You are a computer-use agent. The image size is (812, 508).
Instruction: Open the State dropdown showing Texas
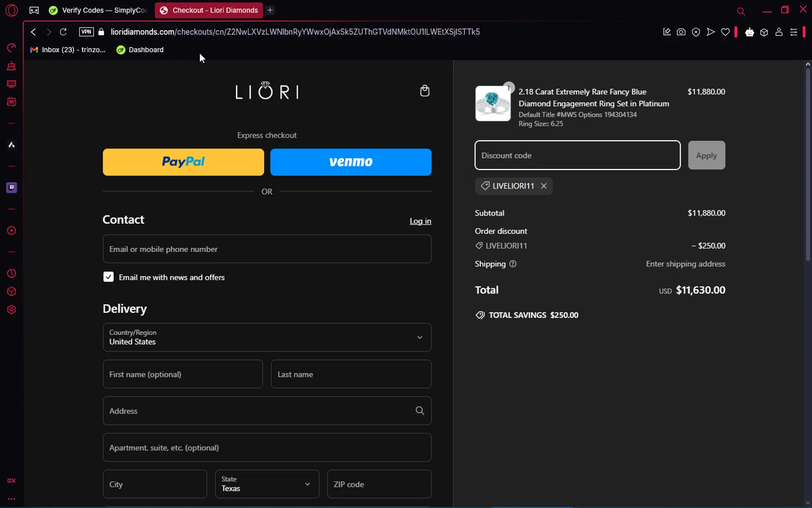click(267, 484)
